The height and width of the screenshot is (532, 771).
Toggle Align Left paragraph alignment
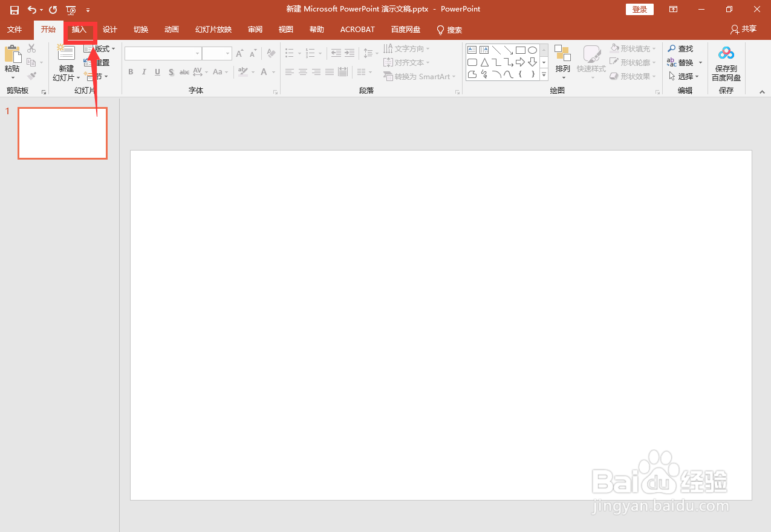click(x=290, y=72)
